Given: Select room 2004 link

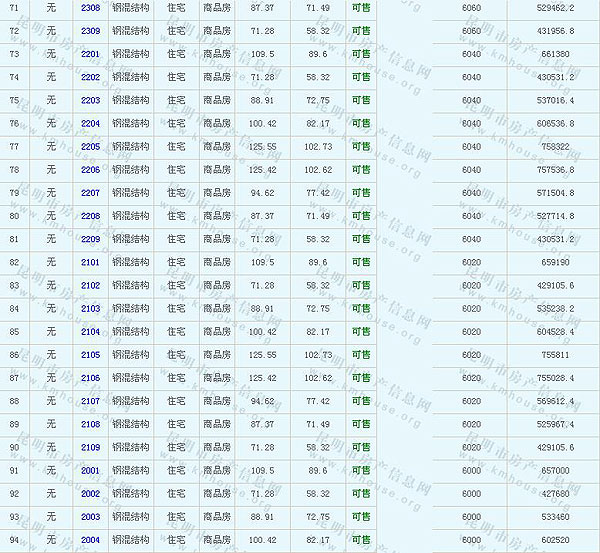Looking at the screenshot, I should 90,540.
